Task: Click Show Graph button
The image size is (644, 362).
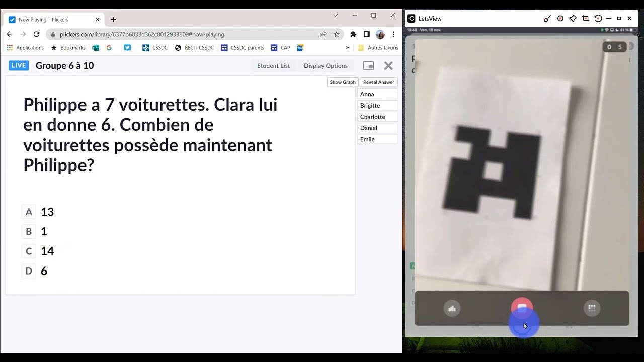Action: pos(343,82)
